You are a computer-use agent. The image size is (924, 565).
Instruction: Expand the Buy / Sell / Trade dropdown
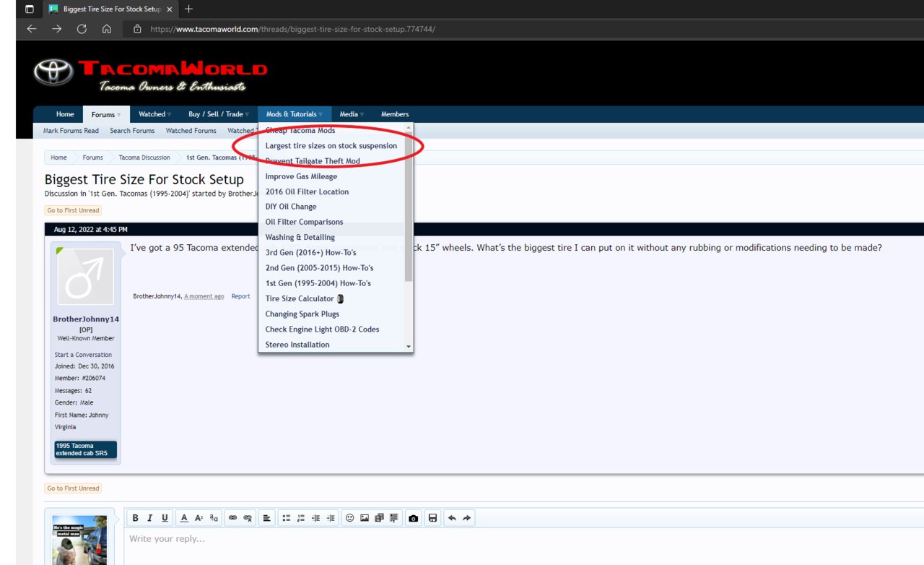246,114
